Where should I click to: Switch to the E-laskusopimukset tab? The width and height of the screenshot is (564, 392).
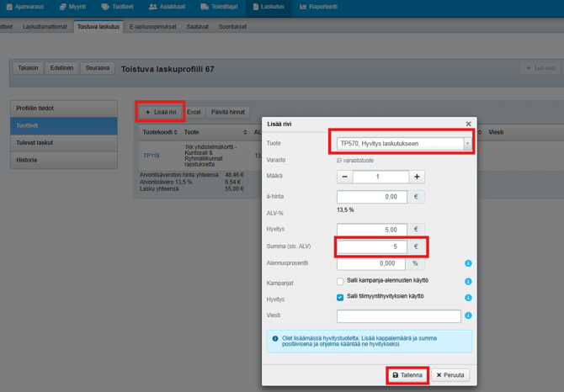[153, 27]
